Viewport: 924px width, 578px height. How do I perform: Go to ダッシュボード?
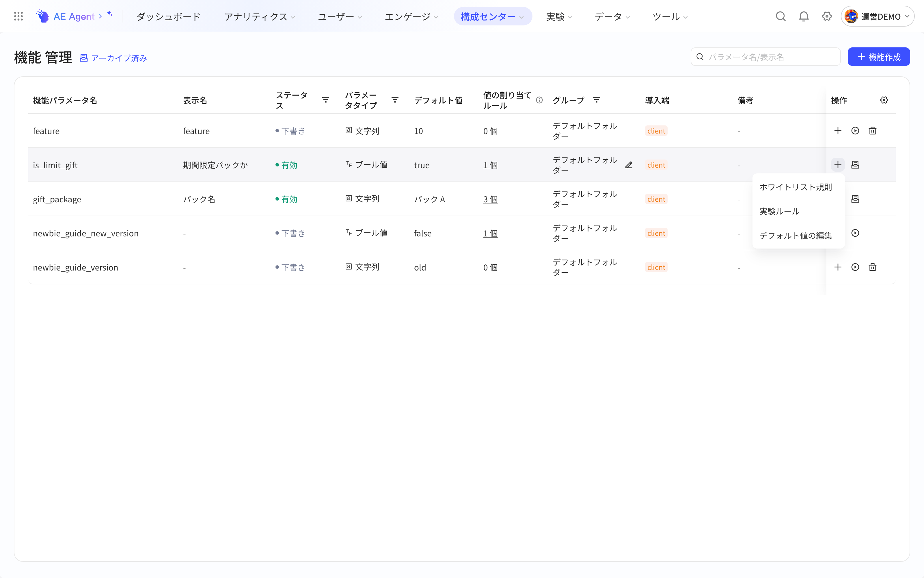tap(168, 16)
